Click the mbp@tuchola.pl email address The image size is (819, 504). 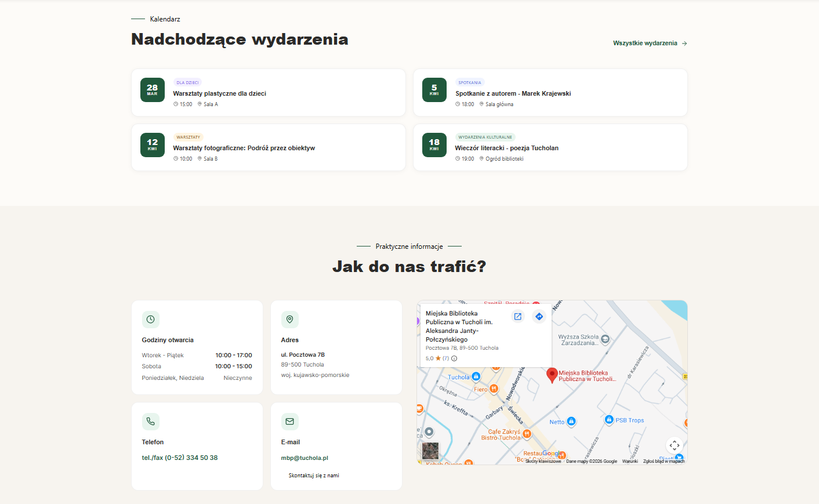click(x=305, y=458)
